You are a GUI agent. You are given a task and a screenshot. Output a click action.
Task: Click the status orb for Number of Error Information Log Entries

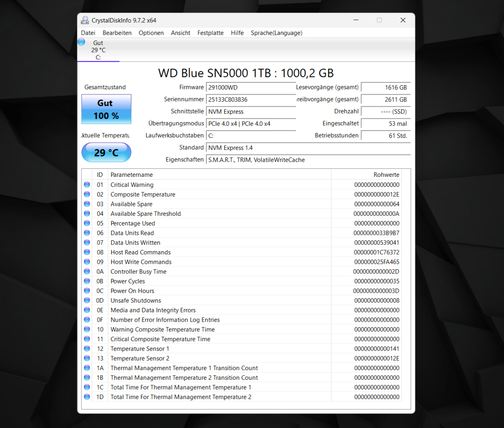(87, 320)
